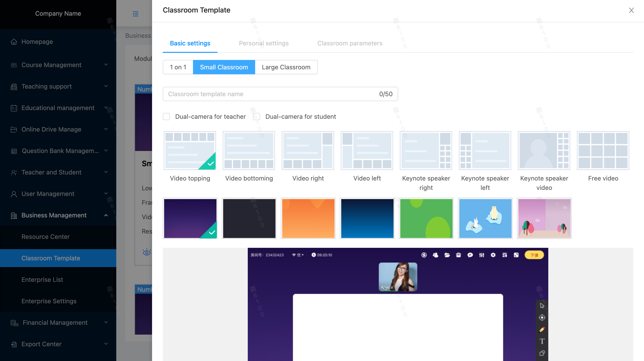
Task: Select the Keynote speaker right layout
Action: 426,151
